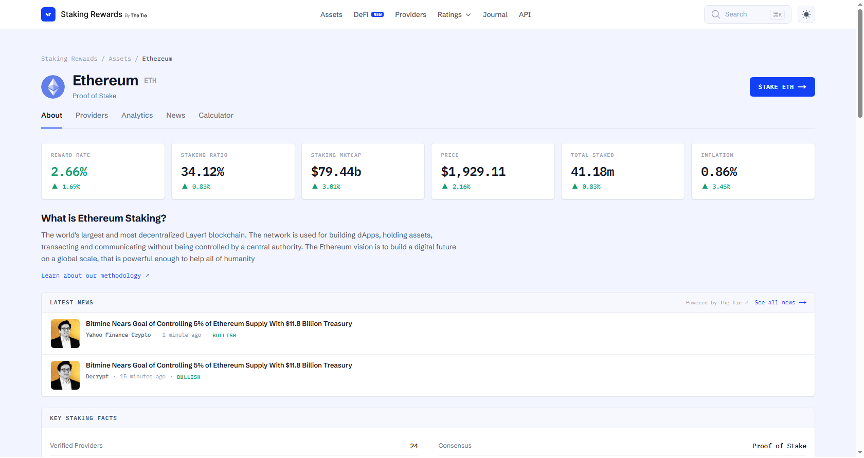This screenshot has width=864, height=458.
Task: Click the Staking Rewards logo icon
Action: [48, 14]
